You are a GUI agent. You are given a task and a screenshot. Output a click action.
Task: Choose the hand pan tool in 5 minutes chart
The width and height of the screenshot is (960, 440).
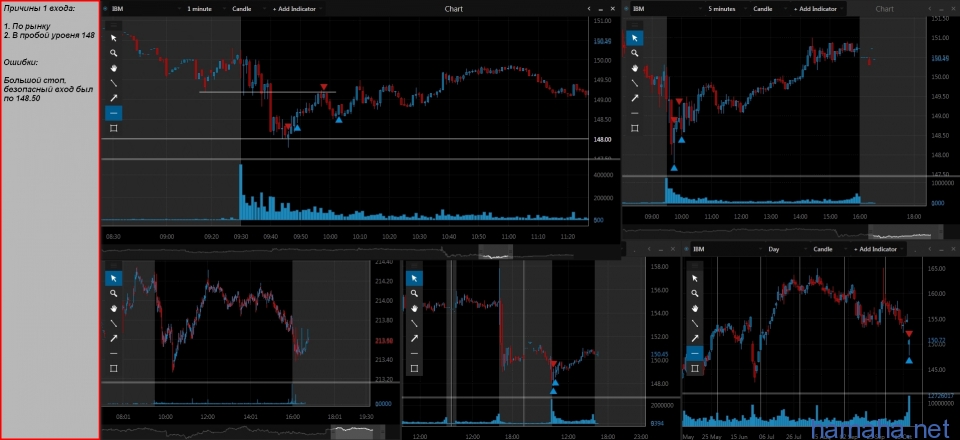coord(634,68)
